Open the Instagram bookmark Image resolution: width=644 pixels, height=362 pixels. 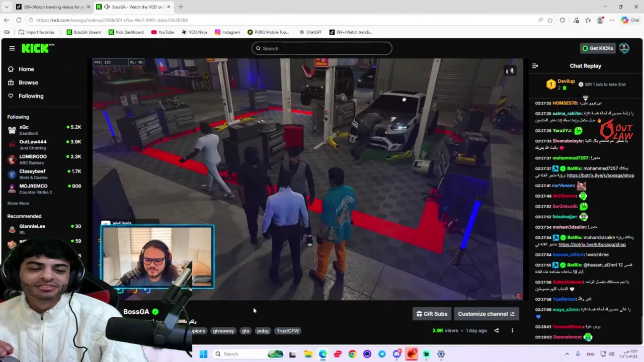(x=227, y=32)
